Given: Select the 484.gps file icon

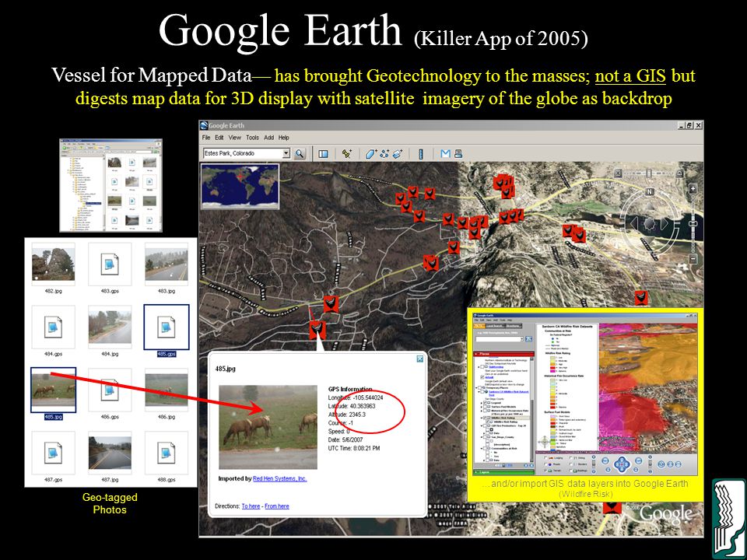Looking at the screenshot, I should (x=53, y=327).
